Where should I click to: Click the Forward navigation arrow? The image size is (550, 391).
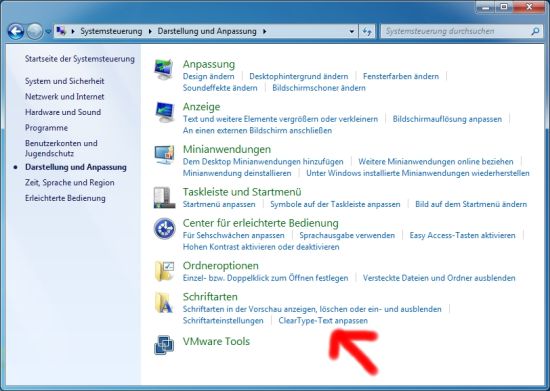pos(35,32)
